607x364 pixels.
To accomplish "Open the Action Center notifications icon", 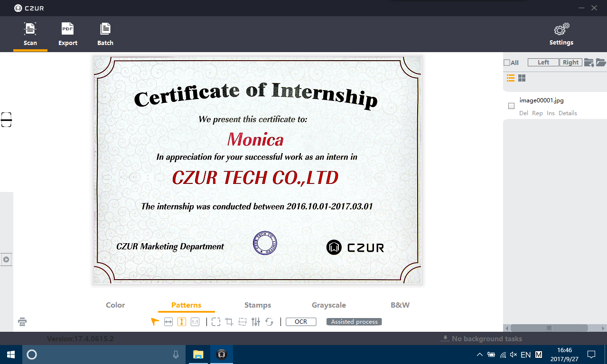I will click(x=591, y=355).
